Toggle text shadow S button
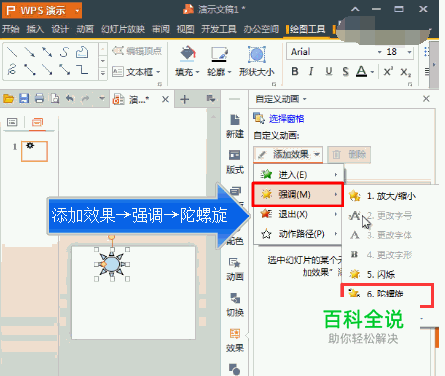The image size is (445, 376). coord(345,71)
